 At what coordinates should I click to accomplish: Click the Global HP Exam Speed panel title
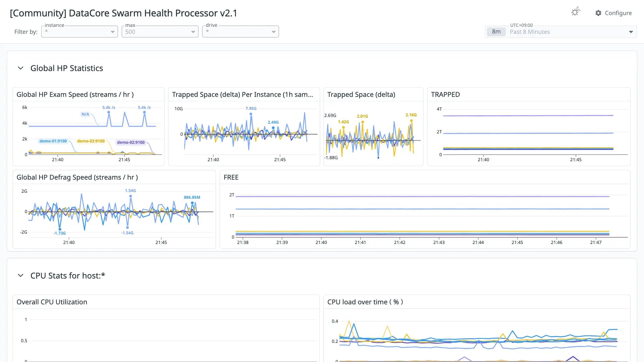(x=75, y=95)
